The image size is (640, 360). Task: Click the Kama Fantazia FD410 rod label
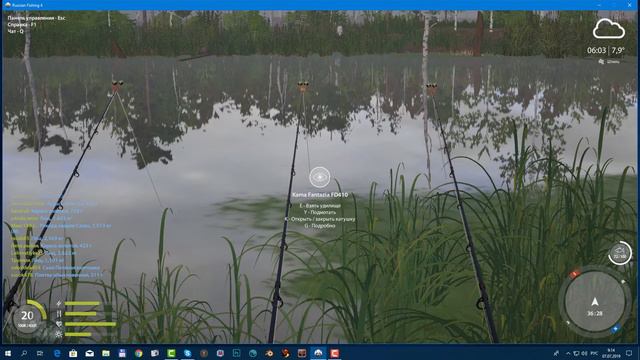pos(320,195)
